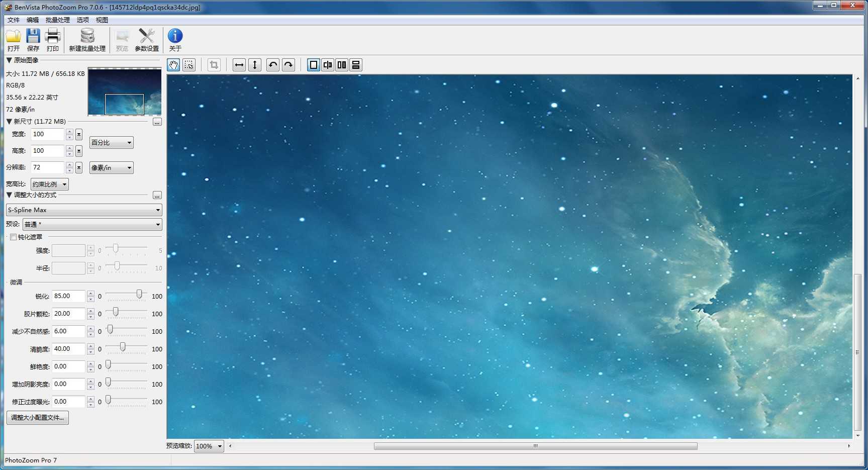Open 参数设置 preferences icon
The width and height of the screenshot is (868, 470).
(147, 40)
